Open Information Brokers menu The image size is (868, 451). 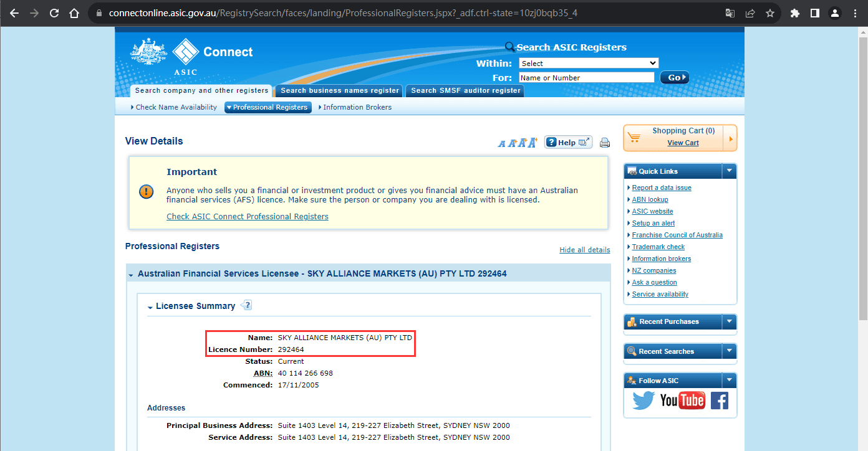click(355, 107)
